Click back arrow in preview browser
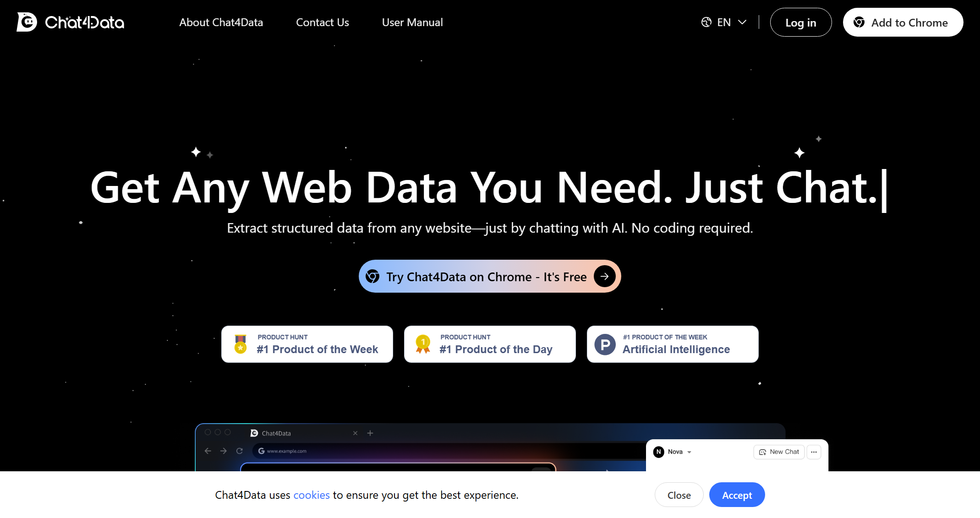The image size is (980, 518). (208, 451)
